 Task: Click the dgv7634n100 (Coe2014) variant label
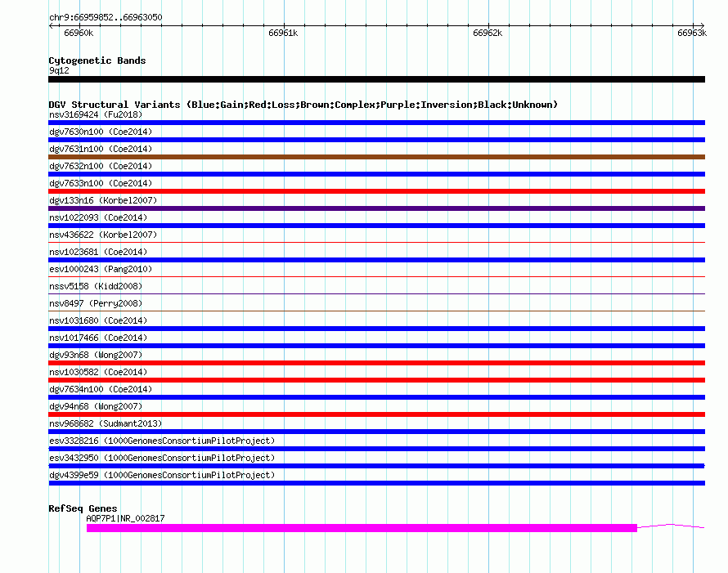coord(101,389)
